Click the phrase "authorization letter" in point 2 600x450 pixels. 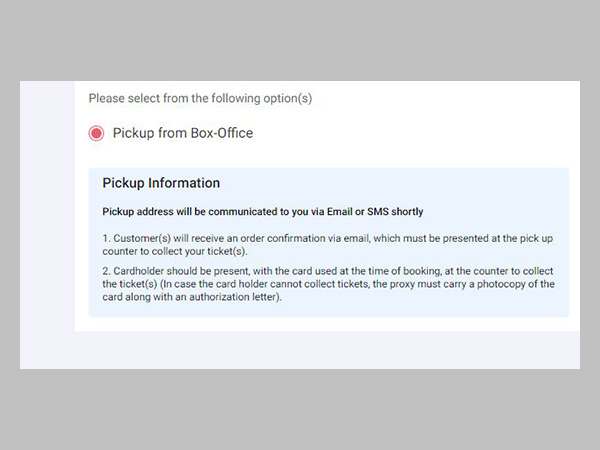coord(234,298)
